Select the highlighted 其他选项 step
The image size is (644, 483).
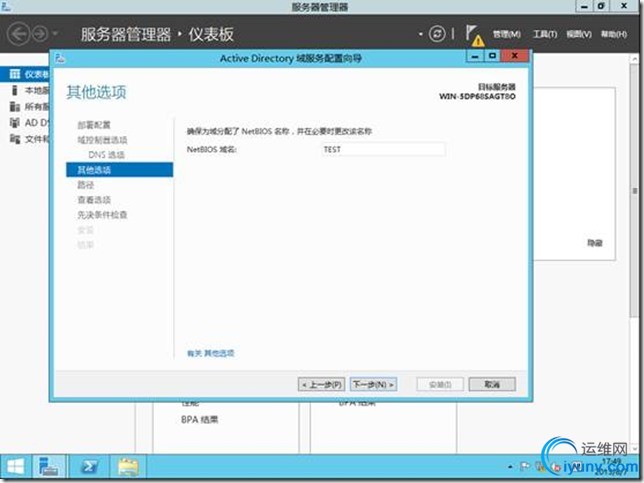[120, 170]
